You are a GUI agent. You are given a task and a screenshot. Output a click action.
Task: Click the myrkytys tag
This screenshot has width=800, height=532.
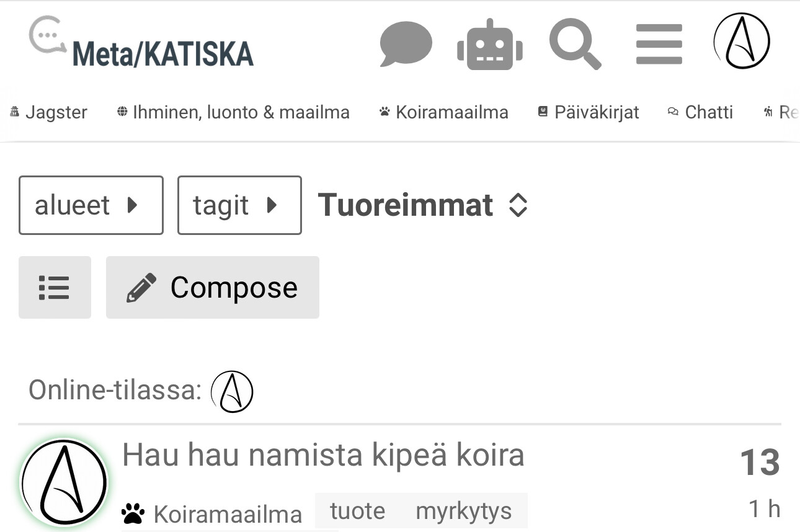463,512
